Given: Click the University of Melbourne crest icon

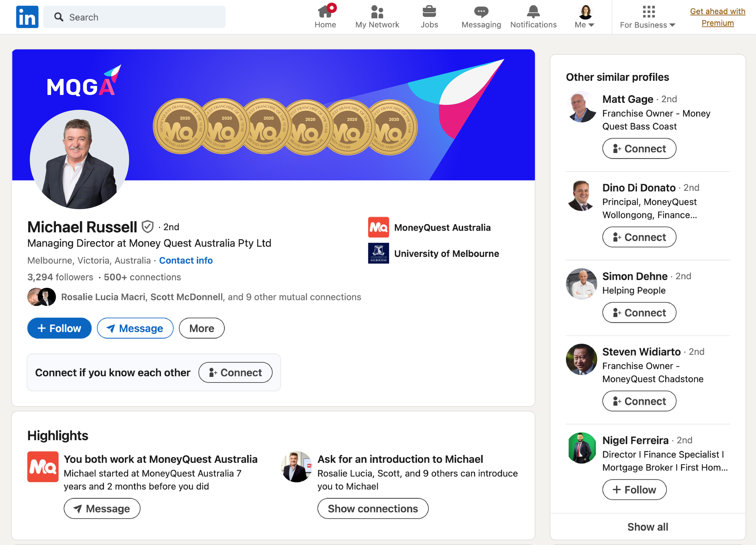Looking at the screenshot, I should [x=378, y=253].
